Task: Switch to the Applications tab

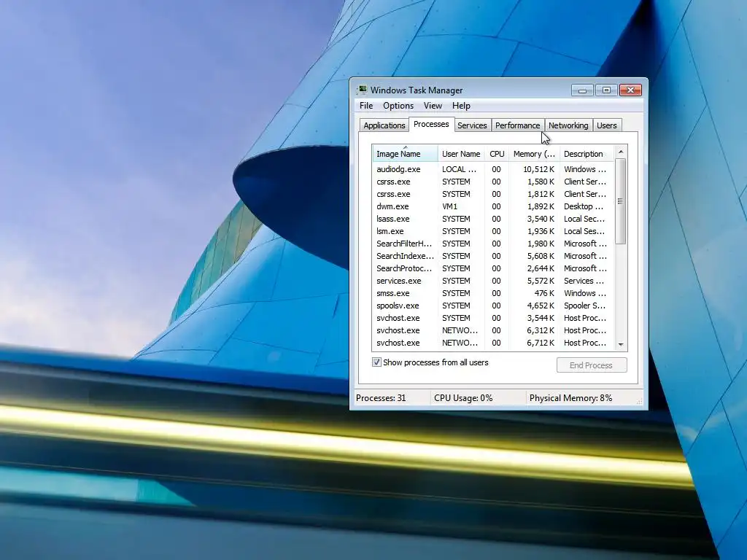Action: click(x=384, y=125)
